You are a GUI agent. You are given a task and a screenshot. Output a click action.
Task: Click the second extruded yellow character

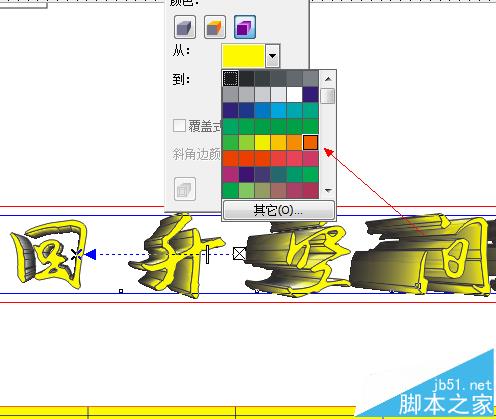click(x=176, y=255)
